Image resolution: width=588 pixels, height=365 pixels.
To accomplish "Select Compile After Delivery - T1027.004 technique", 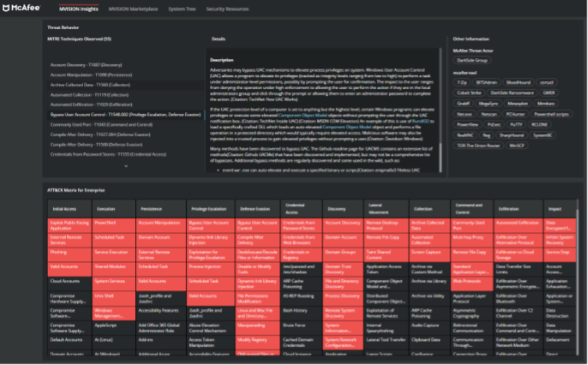I will coord(126,134).
